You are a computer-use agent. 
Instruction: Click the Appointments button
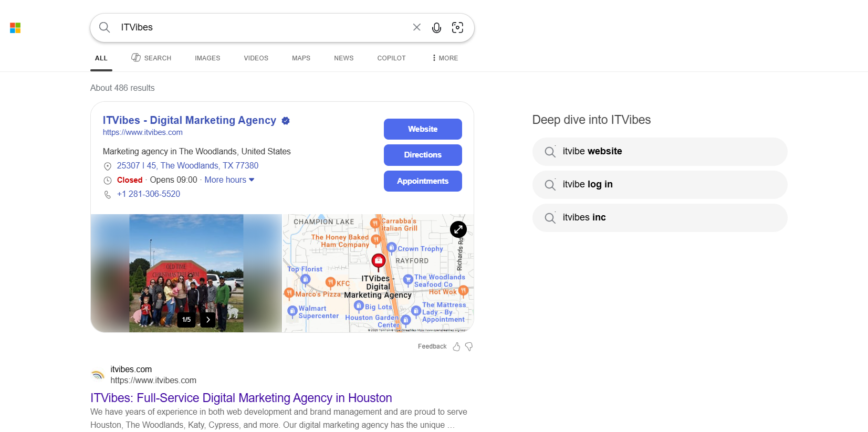coord(423,181)
